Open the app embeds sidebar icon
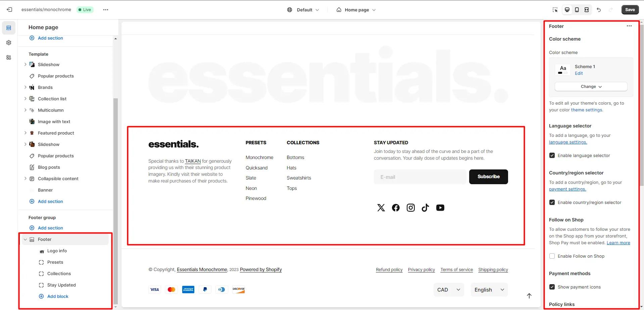Image resolution: width=644 pixels, height=310 pixels. 9,57
